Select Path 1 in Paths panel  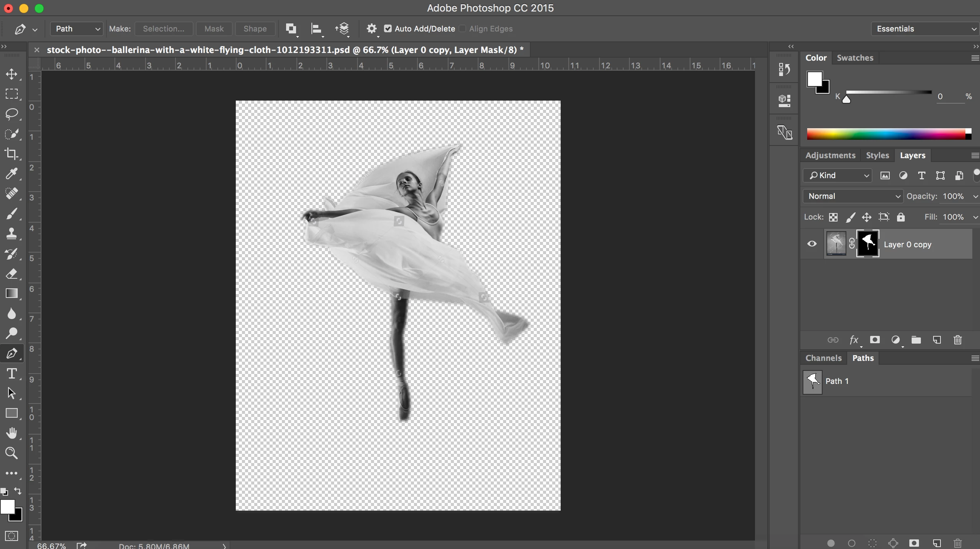click(837, 381)
